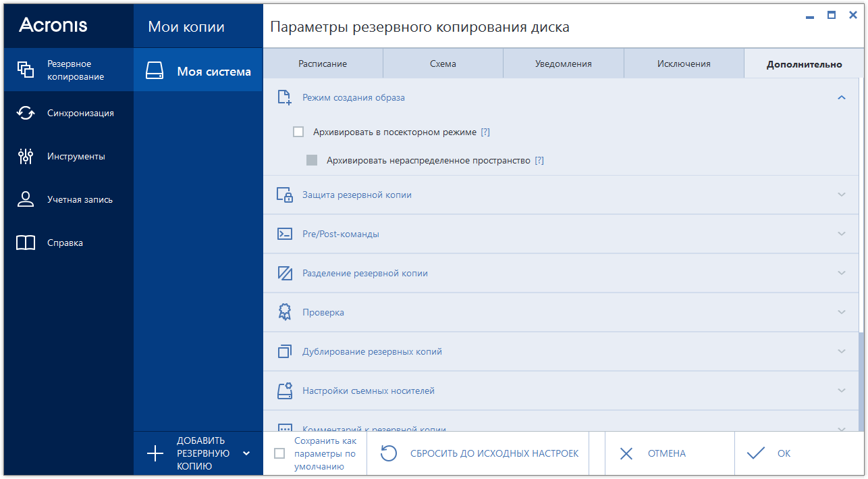Click the Справка book icon
Viewport: 868px width, 479px height.
click(x=26, y=243)
